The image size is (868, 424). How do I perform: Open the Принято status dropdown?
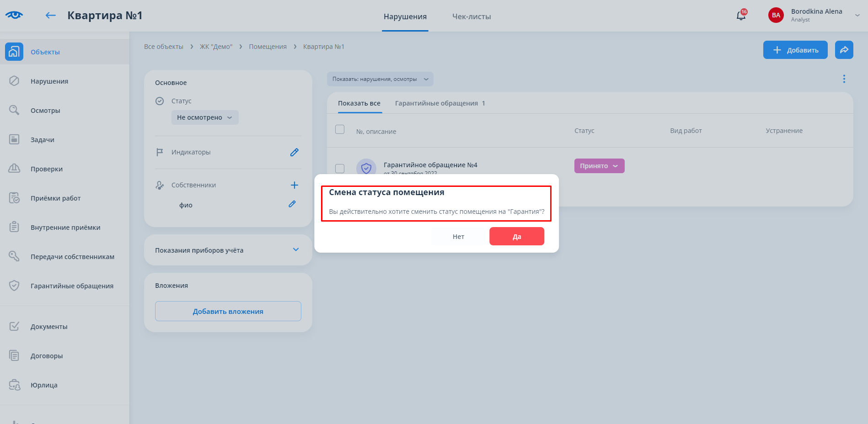coord(599,166)
